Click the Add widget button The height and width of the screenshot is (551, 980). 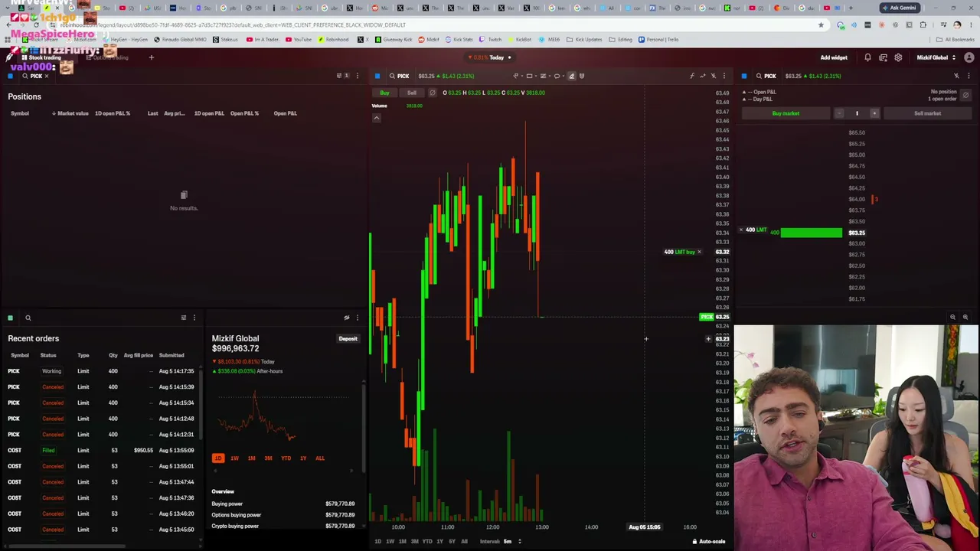834,57
